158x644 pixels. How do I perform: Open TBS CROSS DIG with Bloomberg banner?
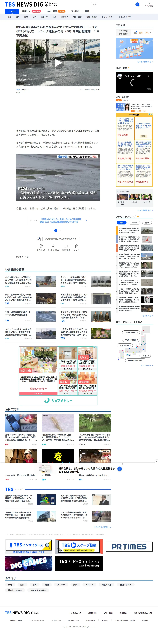click(x=79, y=563)
